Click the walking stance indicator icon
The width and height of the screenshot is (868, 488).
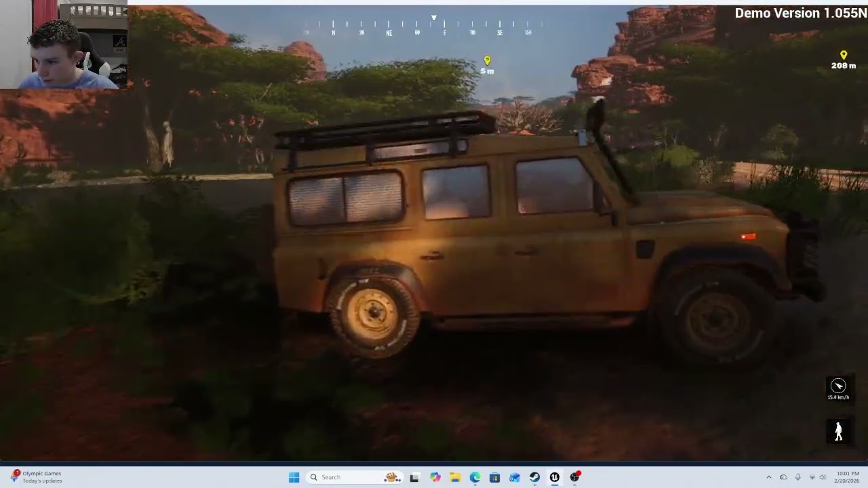839,431
